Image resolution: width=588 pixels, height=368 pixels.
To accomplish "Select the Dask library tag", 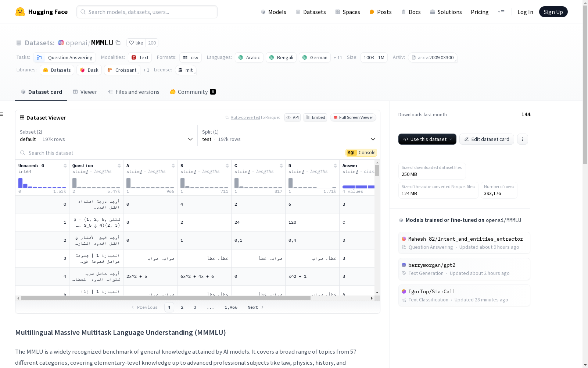I will [x=89, y=70].
